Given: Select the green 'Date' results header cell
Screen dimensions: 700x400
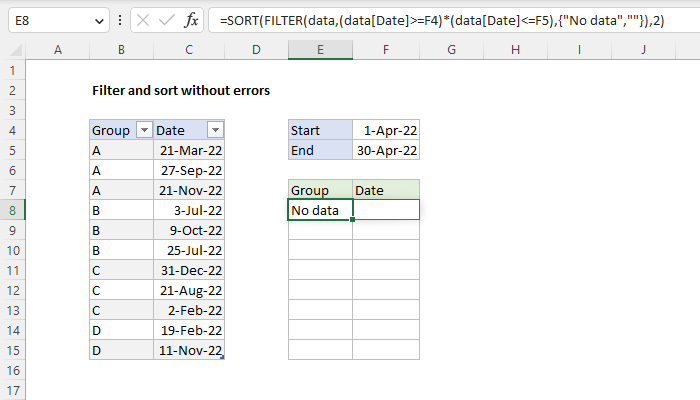Looking at the screenshot, I should (x=386, y=190).
